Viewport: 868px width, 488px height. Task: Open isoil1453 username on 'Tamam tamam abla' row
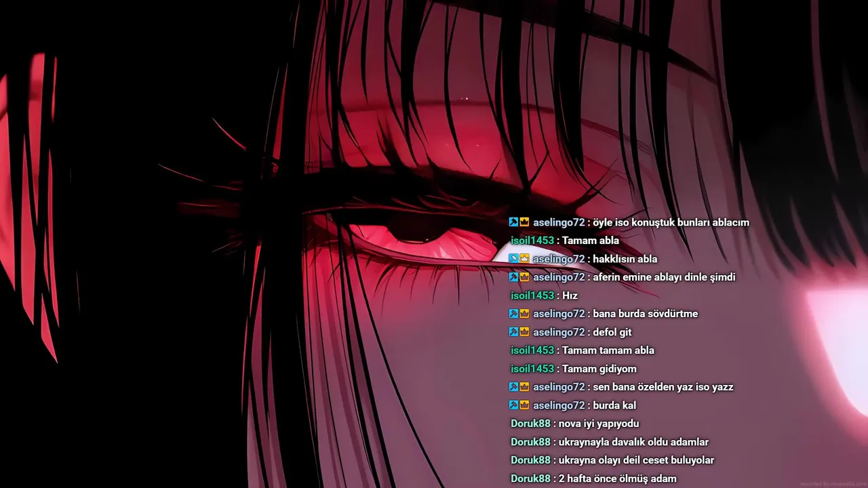(532, 350)
